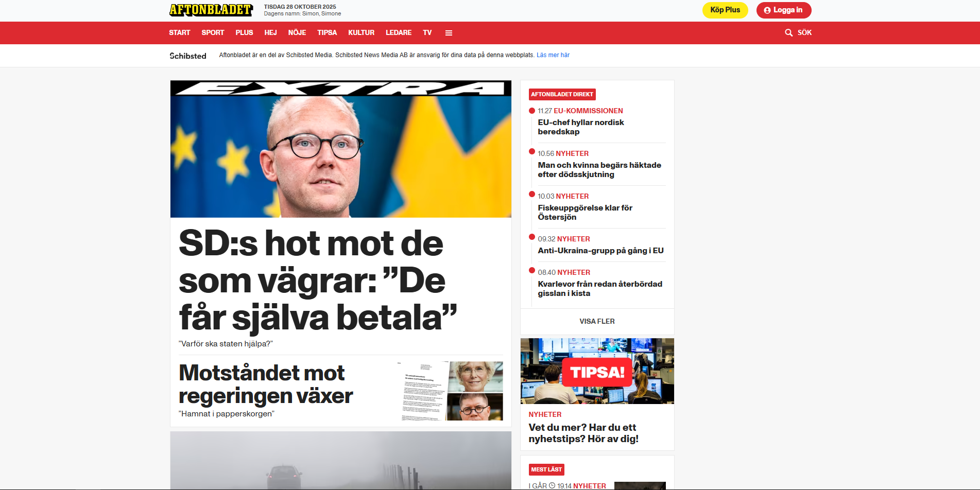Open the SPORT menu section

click(213, 32)
